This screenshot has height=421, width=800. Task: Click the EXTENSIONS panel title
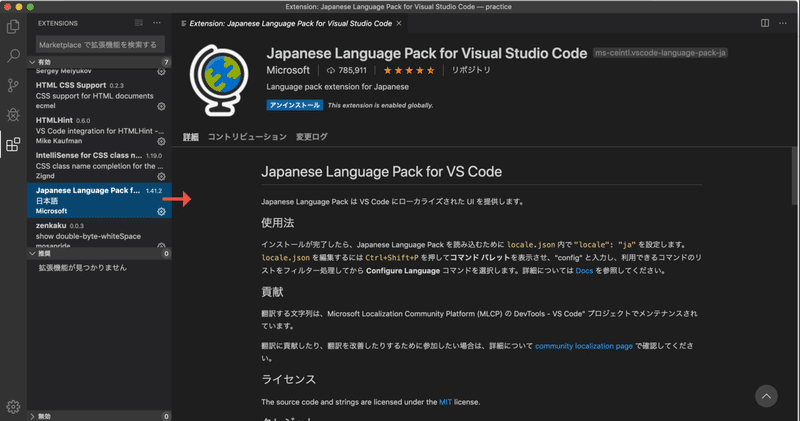(58, 23)
